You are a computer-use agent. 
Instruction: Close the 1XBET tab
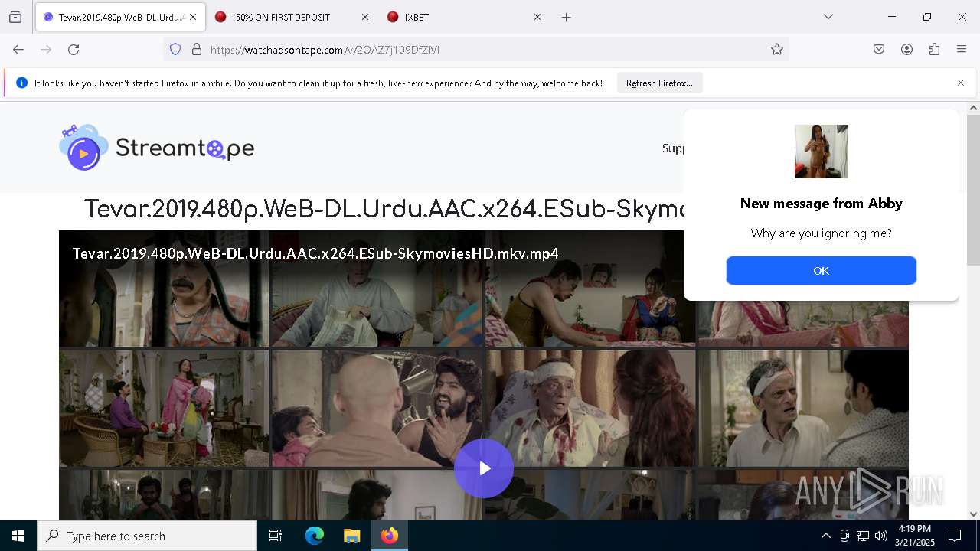[537, 17]
